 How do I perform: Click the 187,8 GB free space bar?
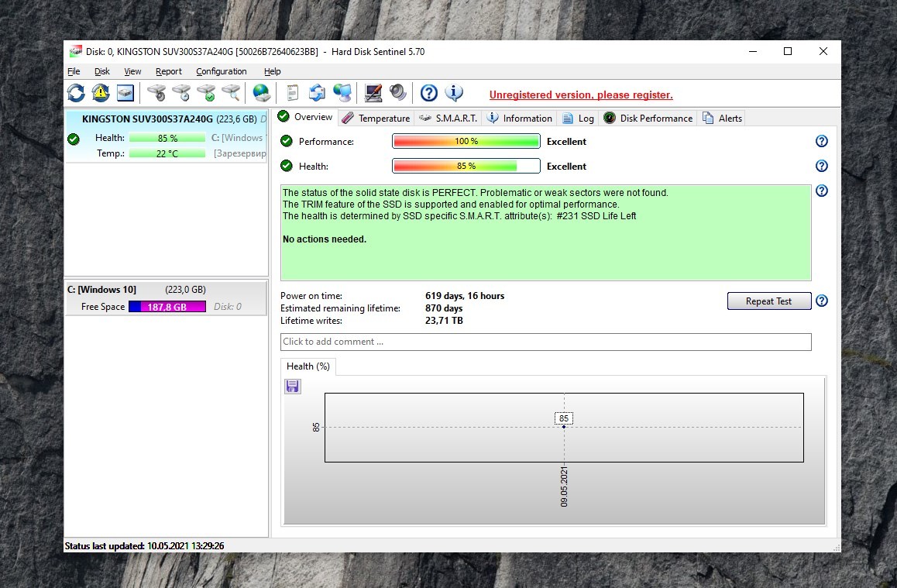coord(167,307)
